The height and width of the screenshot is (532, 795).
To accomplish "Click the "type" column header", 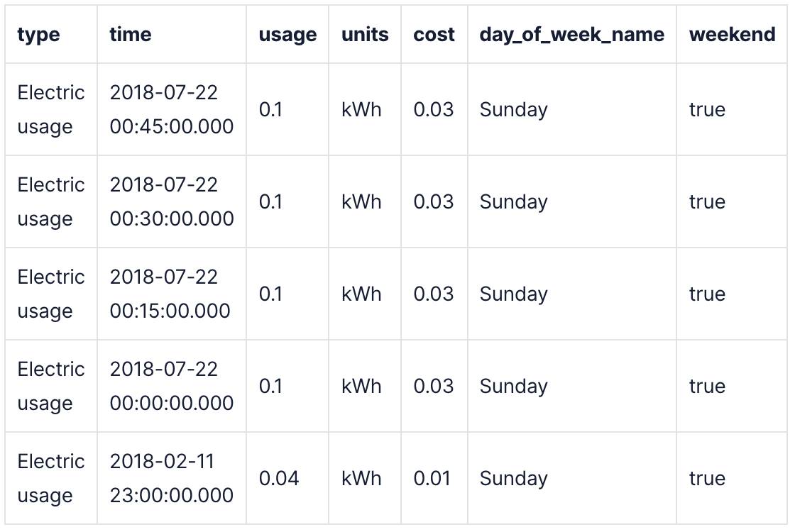I will click(38, 35).
